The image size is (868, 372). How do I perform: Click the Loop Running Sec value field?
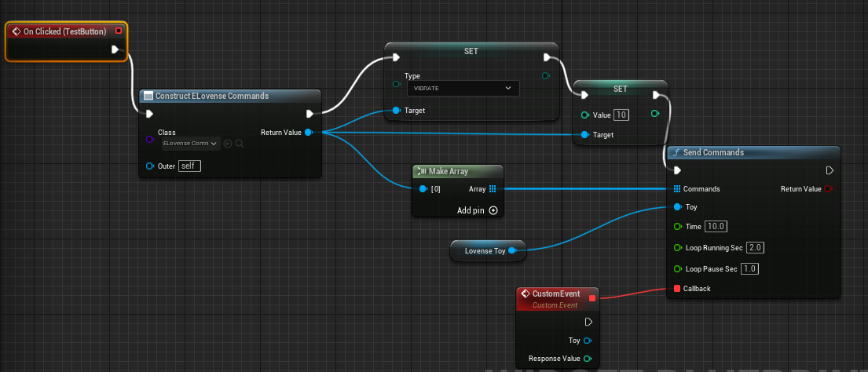(x=755, y=247)
